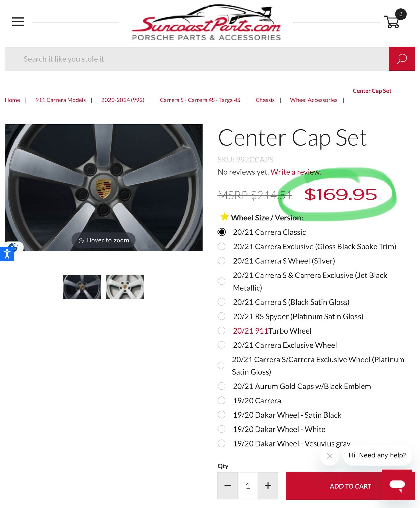Increase quantity with the plus button
The image size is (420, 508).
(268, 486)
